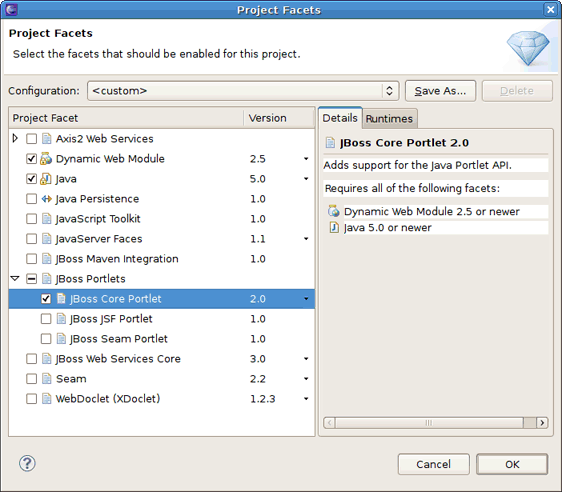
Task: Click the left scroll arrow in Details pane
Action: point(329,423)
